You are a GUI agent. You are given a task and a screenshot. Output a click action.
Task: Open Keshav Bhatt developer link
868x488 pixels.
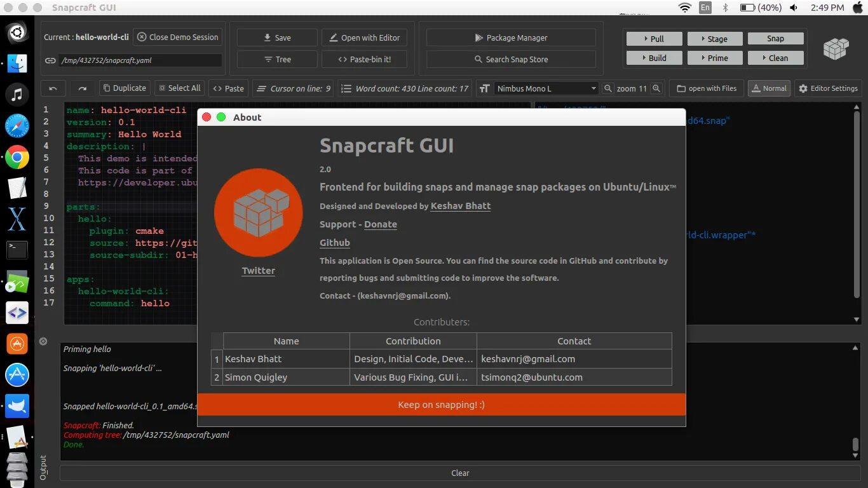(461, 206)
